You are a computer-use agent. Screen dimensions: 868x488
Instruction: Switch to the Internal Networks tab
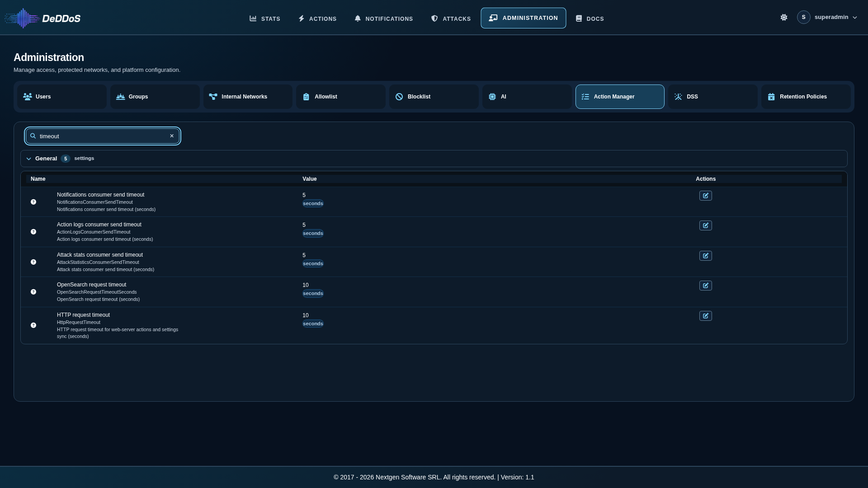[x=248, y=97]
